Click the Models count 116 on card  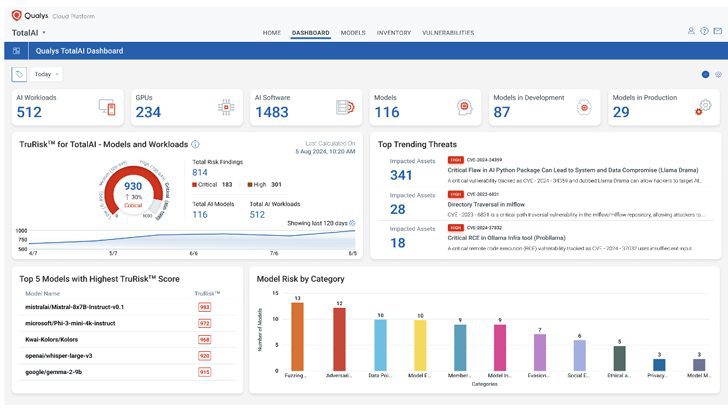tap(387, 112)
